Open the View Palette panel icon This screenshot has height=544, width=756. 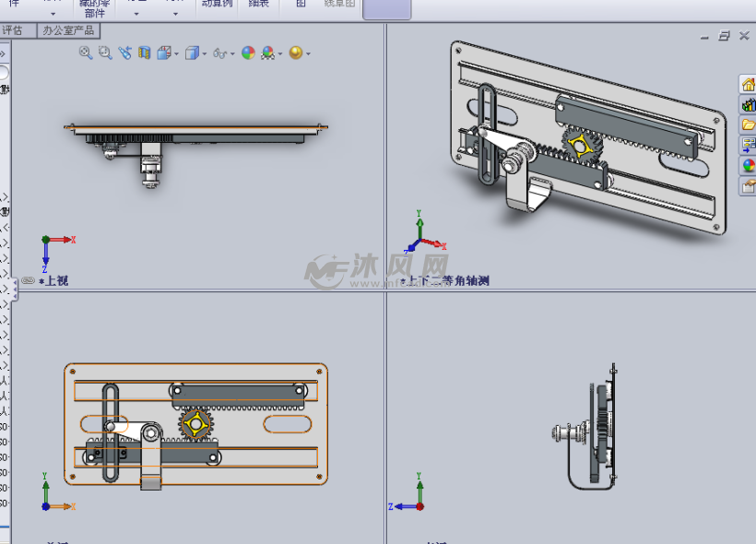(x=748, y=145)
